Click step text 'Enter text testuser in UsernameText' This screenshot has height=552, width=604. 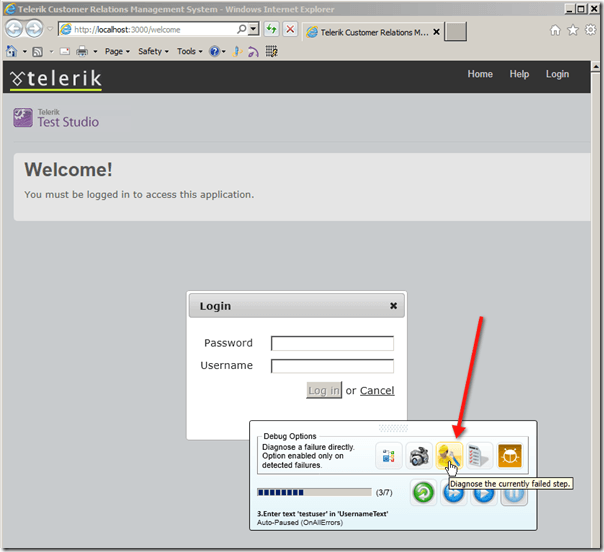point(322,513)
